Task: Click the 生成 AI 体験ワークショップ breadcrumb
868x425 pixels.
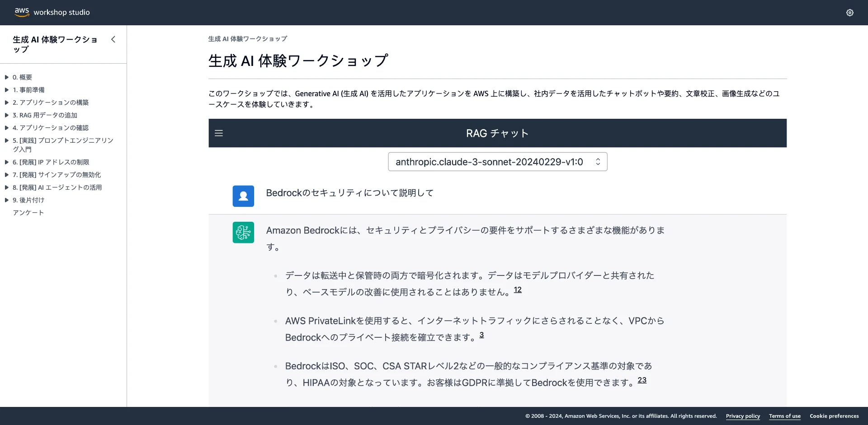Action: point(247,39)
